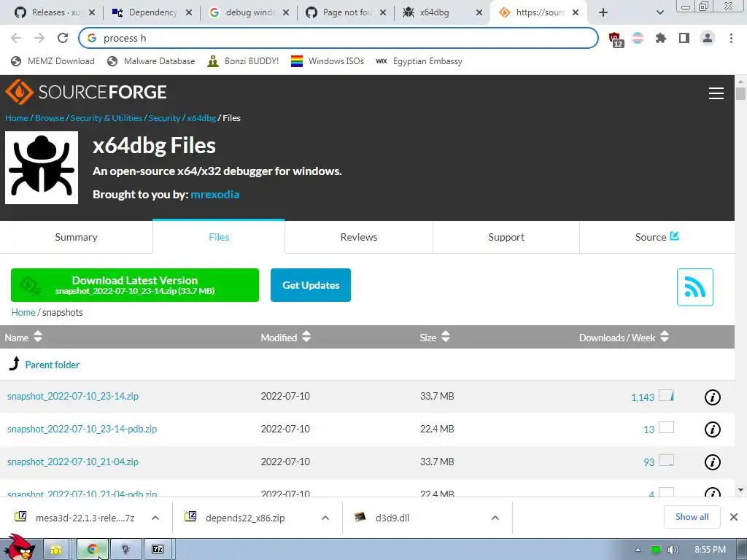The image size is (747, 560).
Task: Switch to the Releases GitHub browser tab
Action: 49,12
